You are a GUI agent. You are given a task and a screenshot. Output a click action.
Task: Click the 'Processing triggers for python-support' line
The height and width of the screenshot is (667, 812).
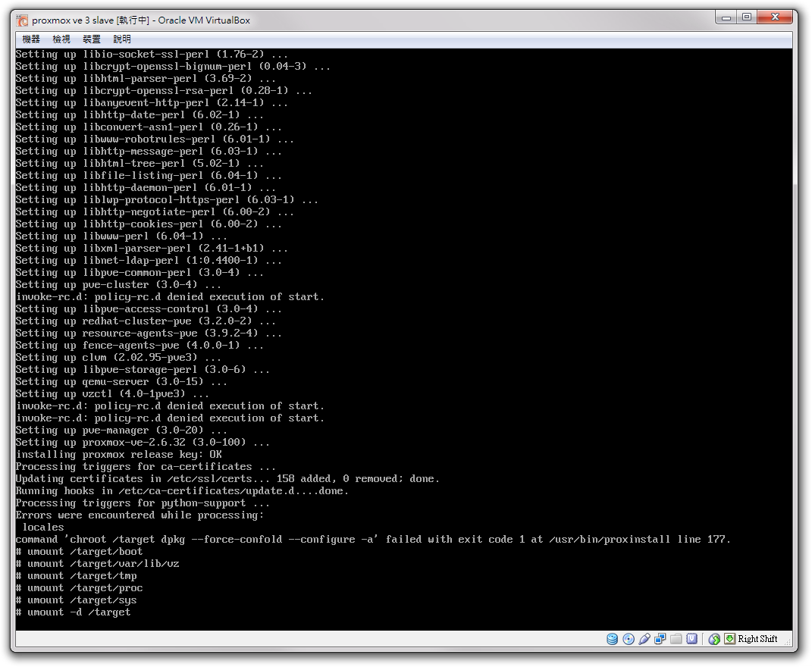tap(143, 503)
